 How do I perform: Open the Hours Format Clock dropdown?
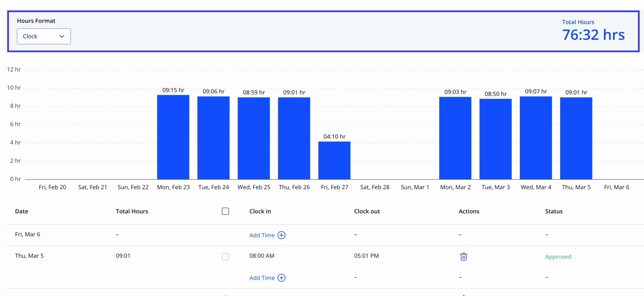click(x=44, y=36)
